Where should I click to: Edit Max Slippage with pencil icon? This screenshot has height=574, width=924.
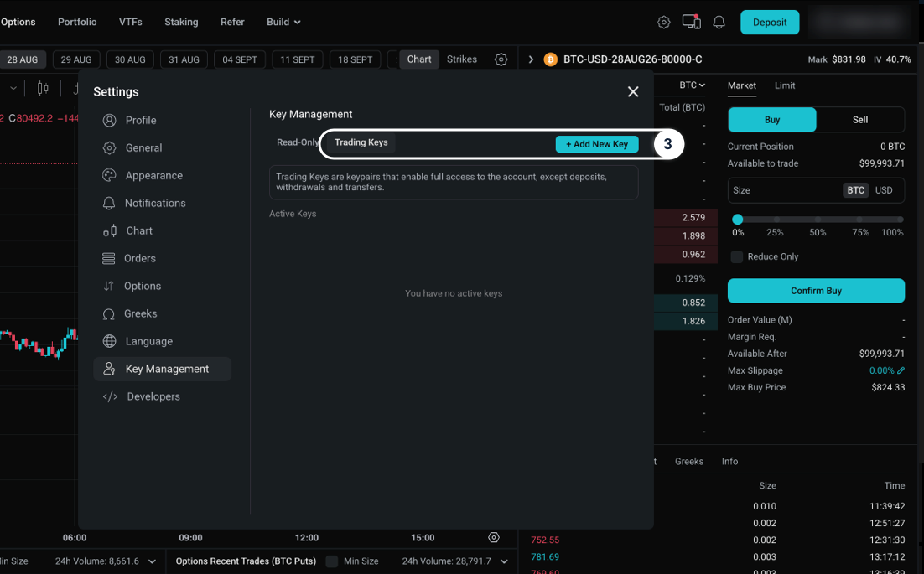(901, 370)
